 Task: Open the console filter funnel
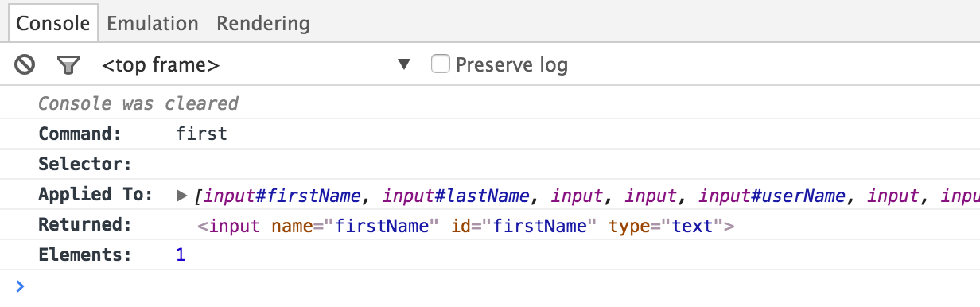click(69, 64)
